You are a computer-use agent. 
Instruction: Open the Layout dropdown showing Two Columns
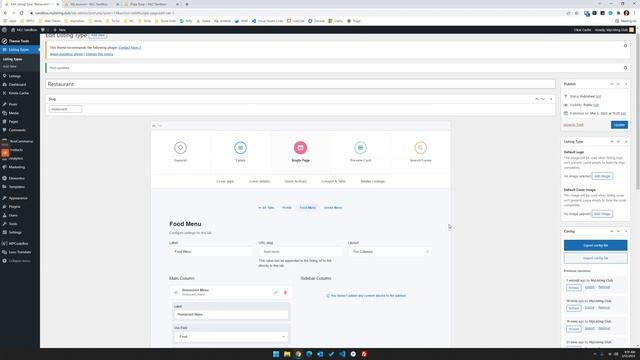click(x=390, y=252)
